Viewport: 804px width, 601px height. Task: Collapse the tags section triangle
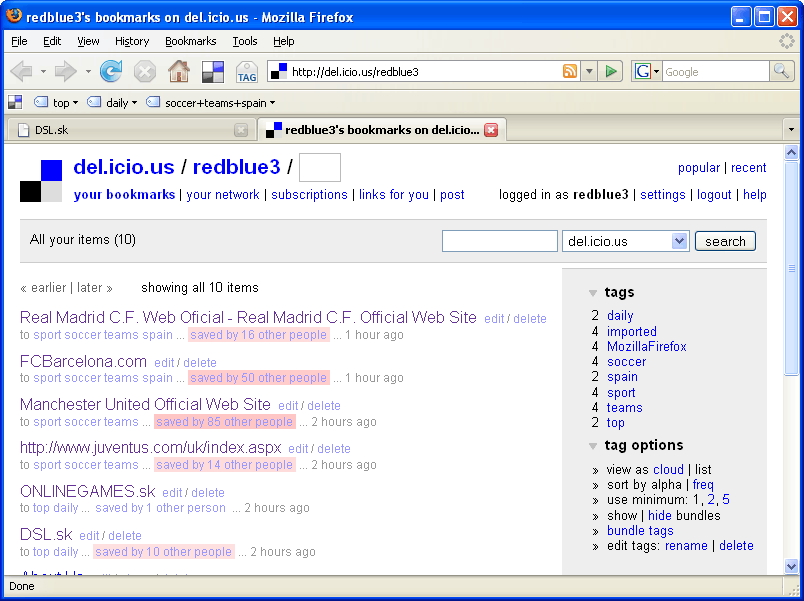pos(593,293)
